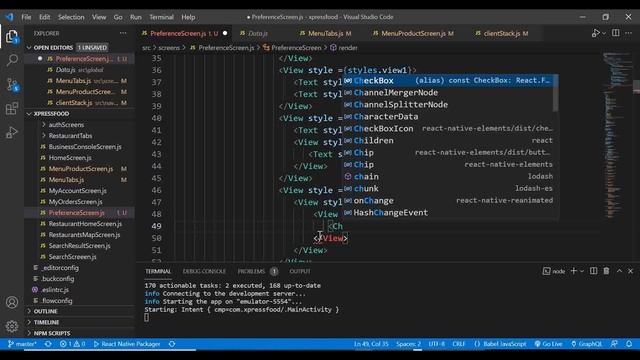Open the Help menu
The width and height of the screenshot is (640, 360).
point(188,17)
